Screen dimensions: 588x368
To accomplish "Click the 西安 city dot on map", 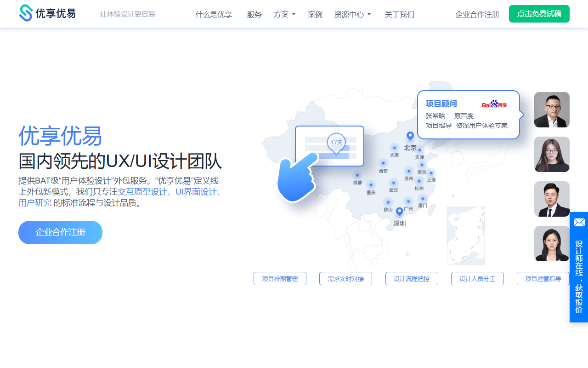I will coord(383,163).
